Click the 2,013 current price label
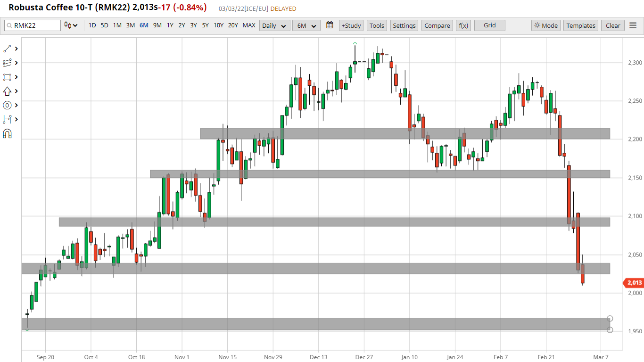This screenshot has height=362, width=644. [x=633, y=283]
